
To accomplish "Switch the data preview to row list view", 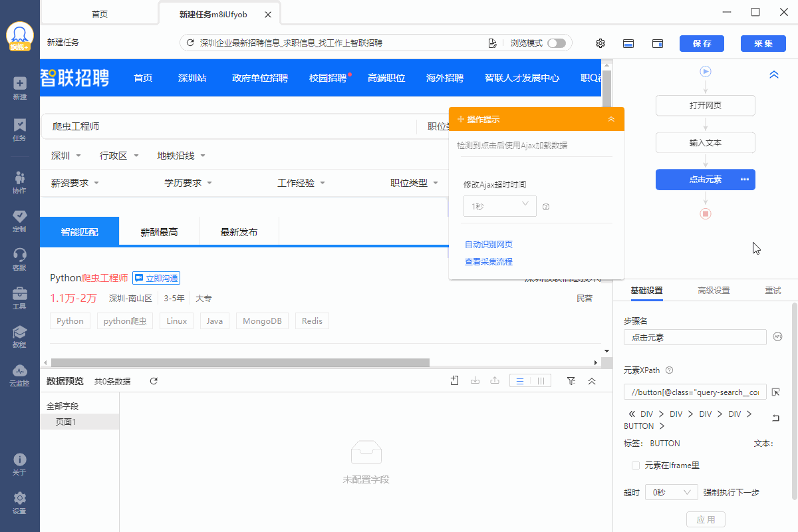I will [520, 381].
